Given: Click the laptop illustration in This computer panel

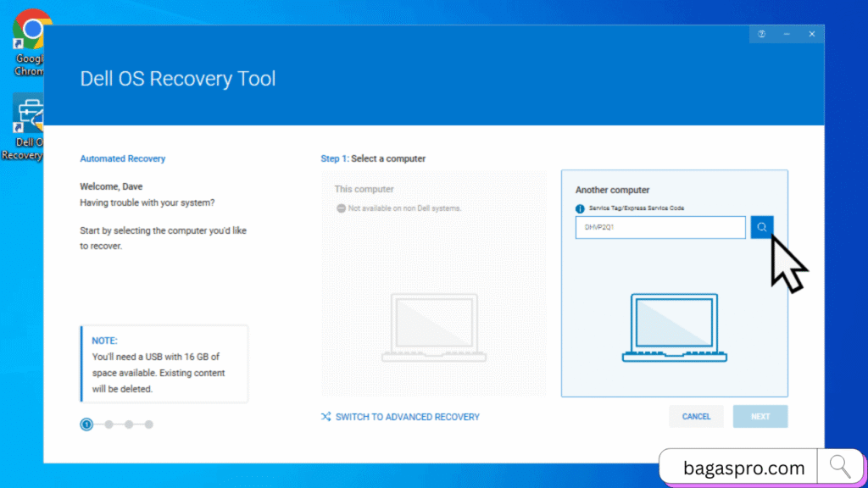Looking at the screenshot, I should [433, 326].
